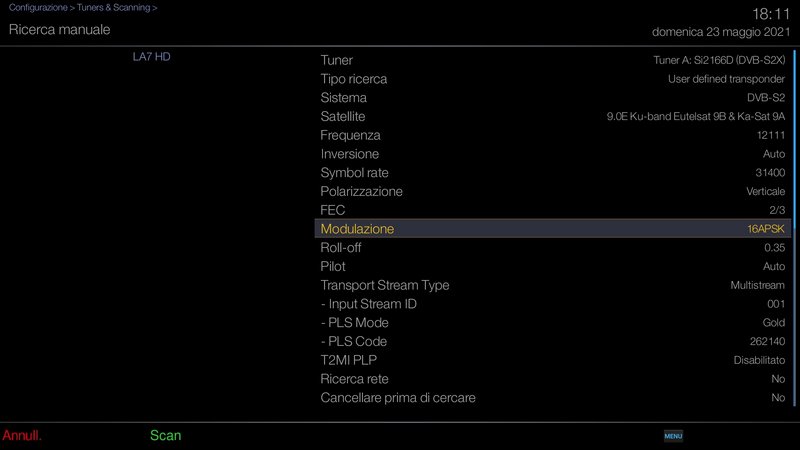Change the 0.35 roll-off value
This screenshot has width=800, height=450.
(774, 247)
